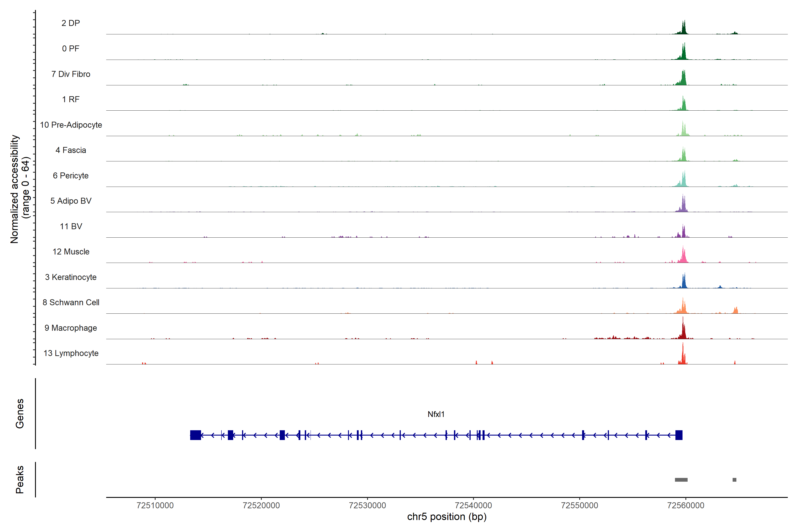Click the 10 Pre-Adipocyte label
Viewport: 798px width, 532px height.
pos(71,125)
